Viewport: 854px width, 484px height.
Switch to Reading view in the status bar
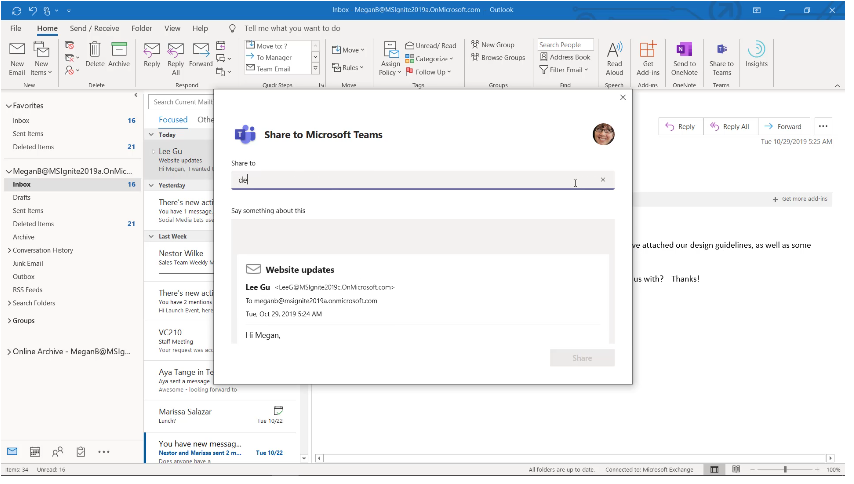coord(735,469)
